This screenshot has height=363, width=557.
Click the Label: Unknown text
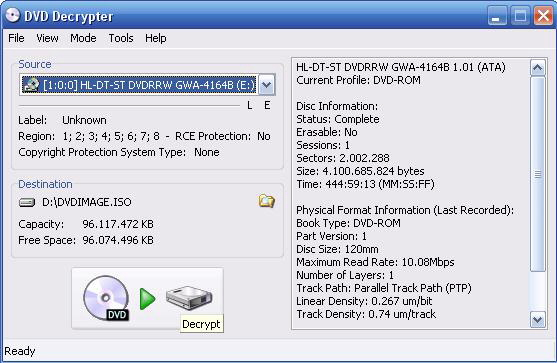(62, 120)
